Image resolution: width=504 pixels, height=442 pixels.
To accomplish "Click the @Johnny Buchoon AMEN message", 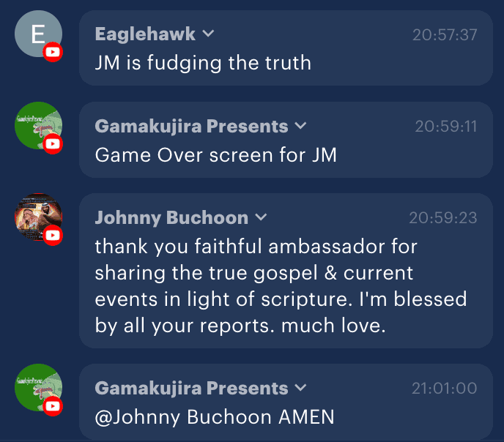I will [215, 417].
